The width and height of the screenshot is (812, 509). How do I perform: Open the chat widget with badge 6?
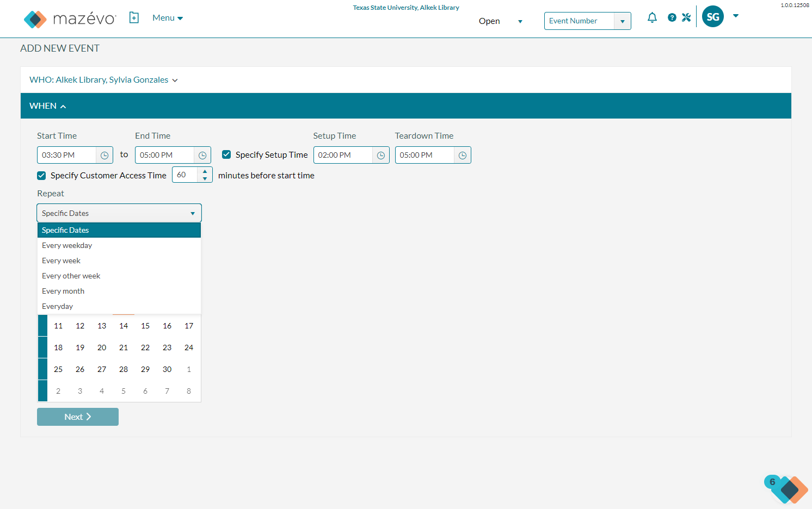point(786,488)
